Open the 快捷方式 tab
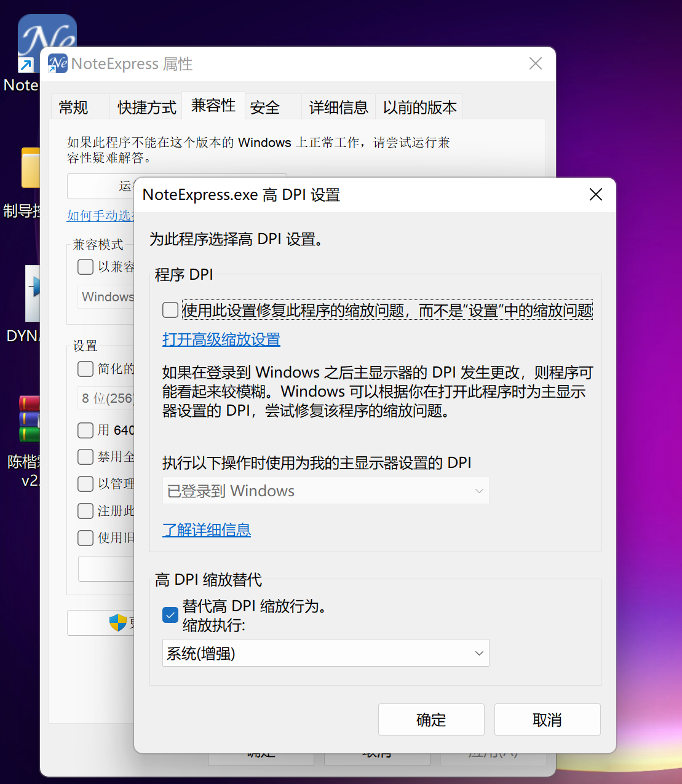Screen dimensions: 682x784 [147, 108]
